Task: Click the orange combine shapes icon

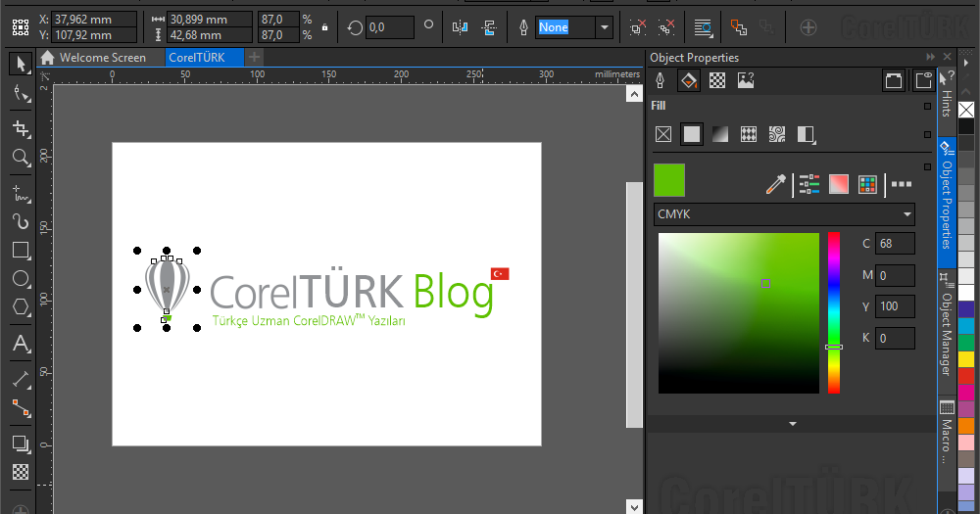Action: click(x=739, y=26)
